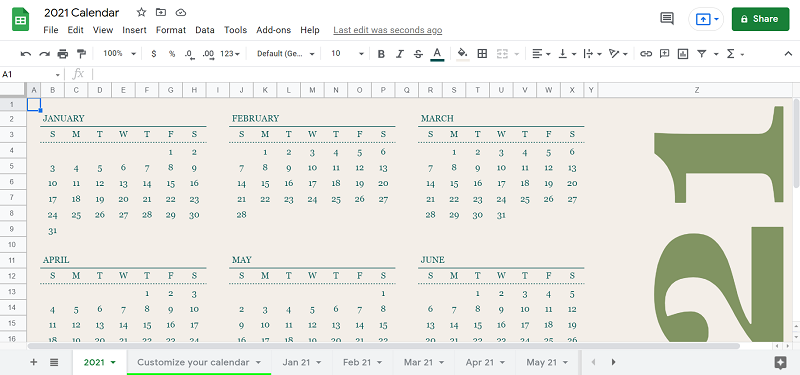The height and width of the screenshot is (375, 800).
Task: Open the Insert menu
Action: 134,30
